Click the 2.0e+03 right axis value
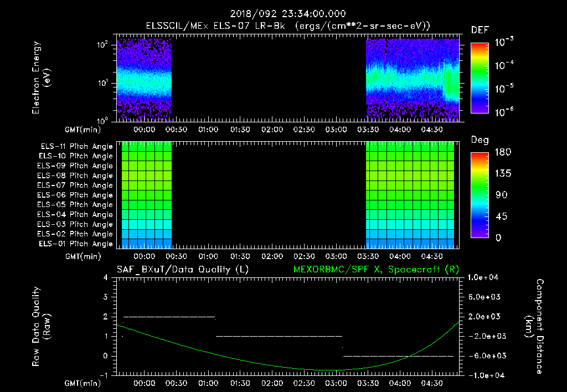Image resolution: width=567 pixels, height=392 pixels. tap(484, 317)
